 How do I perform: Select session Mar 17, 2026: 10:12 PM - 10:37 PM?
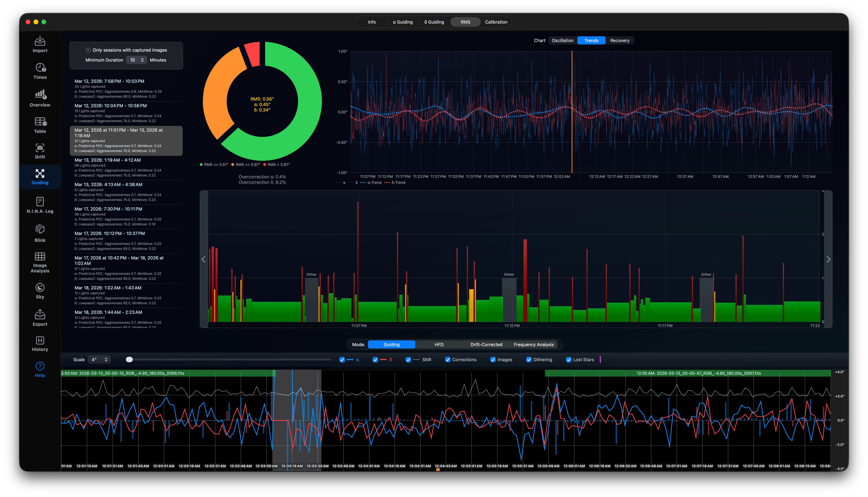pyautogui.click(x=126, y=241)
